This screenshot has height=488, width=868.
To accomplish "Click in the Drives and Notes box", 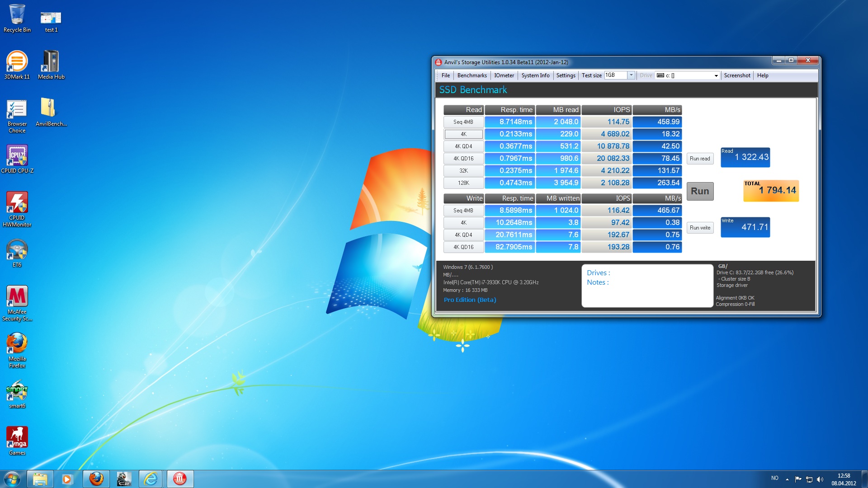I will [647, 286].
